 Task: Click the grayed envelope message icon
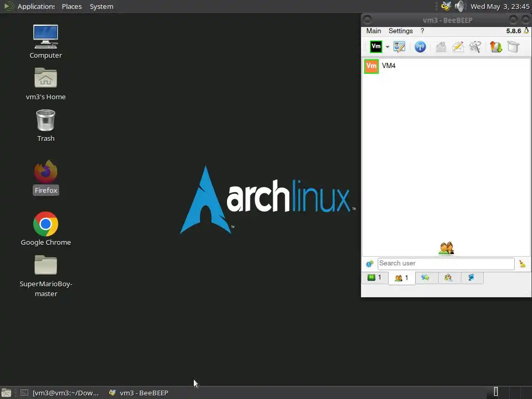coord(441,46)
